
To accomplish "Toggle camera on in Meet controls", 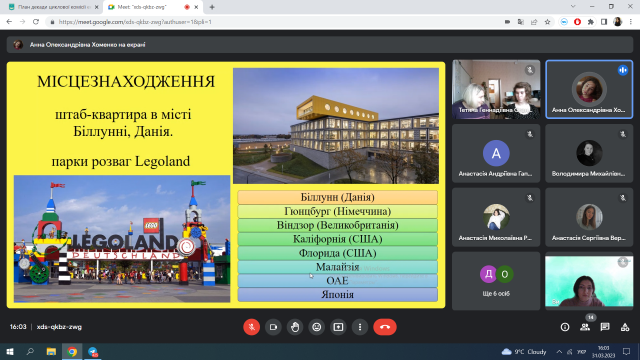I will click(x=273, y=327).
